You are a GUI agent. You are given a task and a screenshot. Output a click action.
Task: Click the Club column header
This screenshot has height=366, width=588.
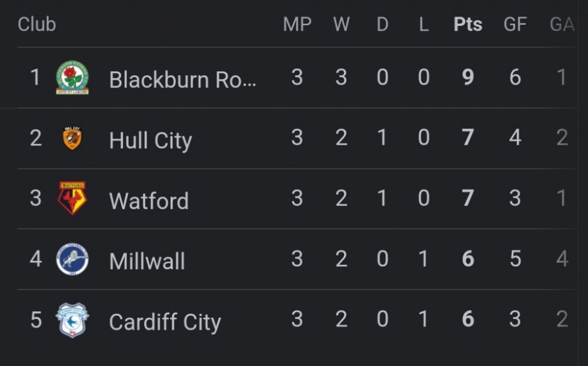point(36,24)
